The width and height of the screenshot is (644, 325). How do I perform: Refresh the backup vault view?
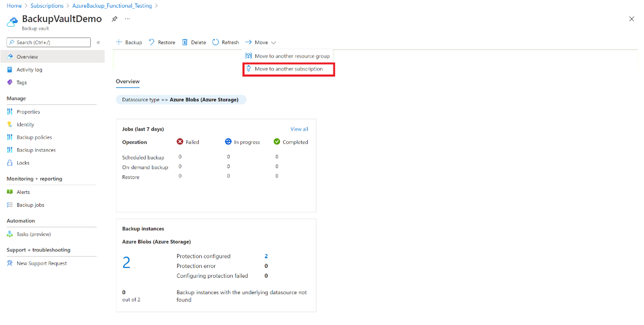[x=226, y=42]
